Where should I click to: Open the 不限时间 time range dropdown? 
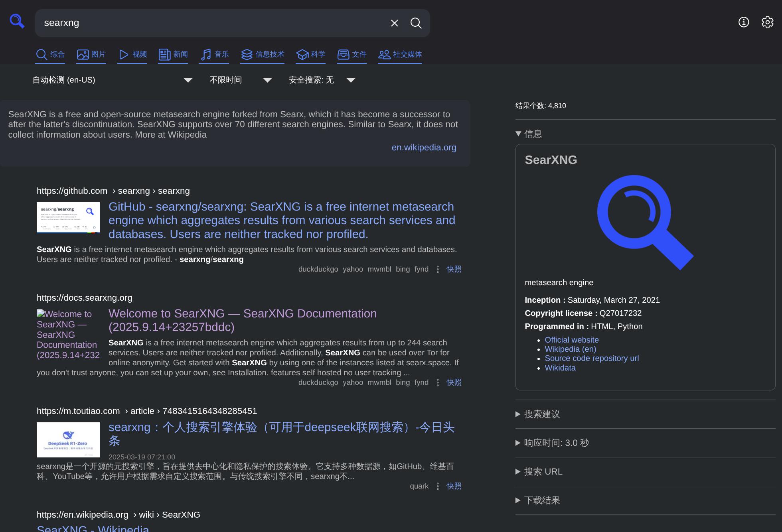tap(240, 80)
